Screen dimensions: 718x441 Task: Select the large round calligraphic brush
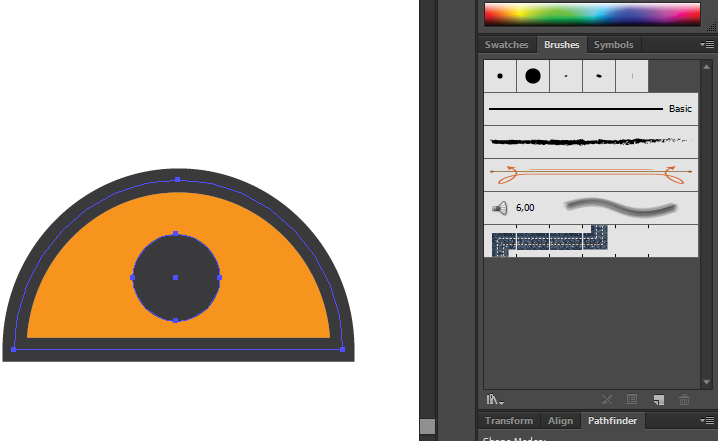pyautogui.click(x=533, y=76)
